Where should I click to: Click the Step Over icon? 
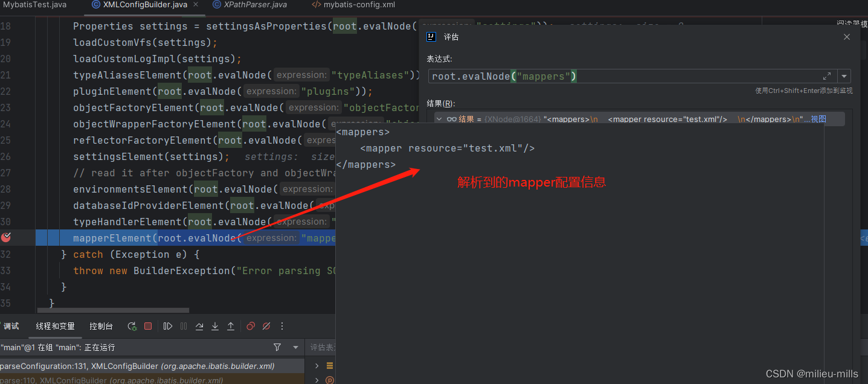click(x=199, y=326)
